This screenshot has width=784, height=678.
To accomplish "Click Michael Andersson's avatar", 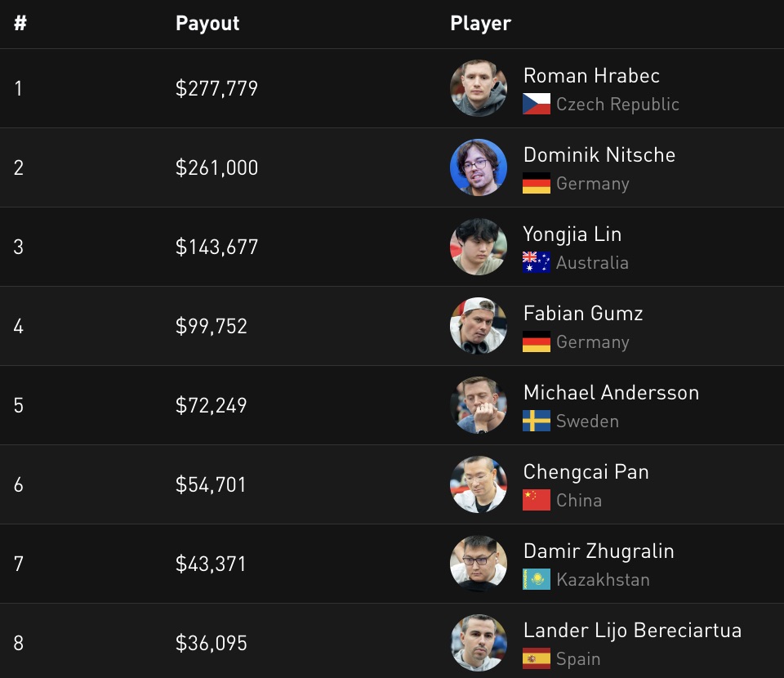I will coord(479,405).
